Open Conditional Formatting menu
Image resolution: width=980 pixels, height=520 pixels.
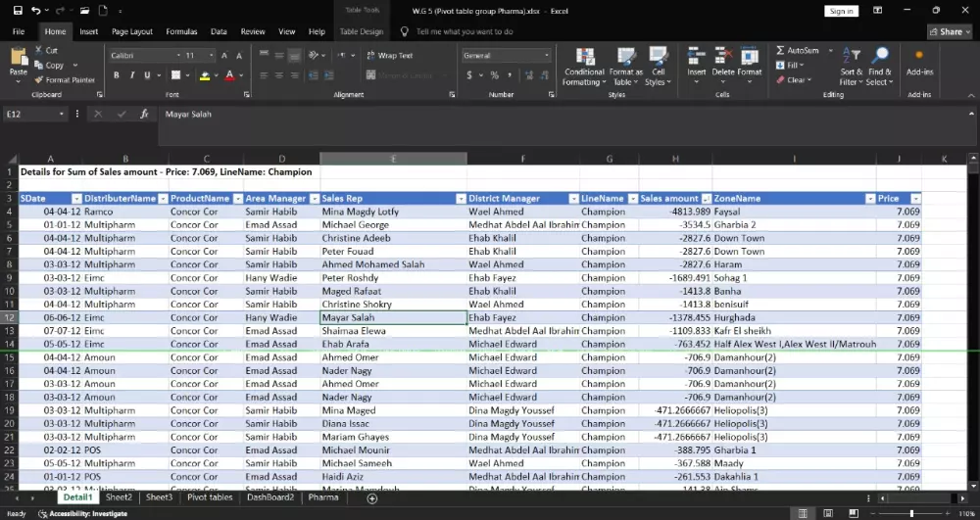pos(584,67)
